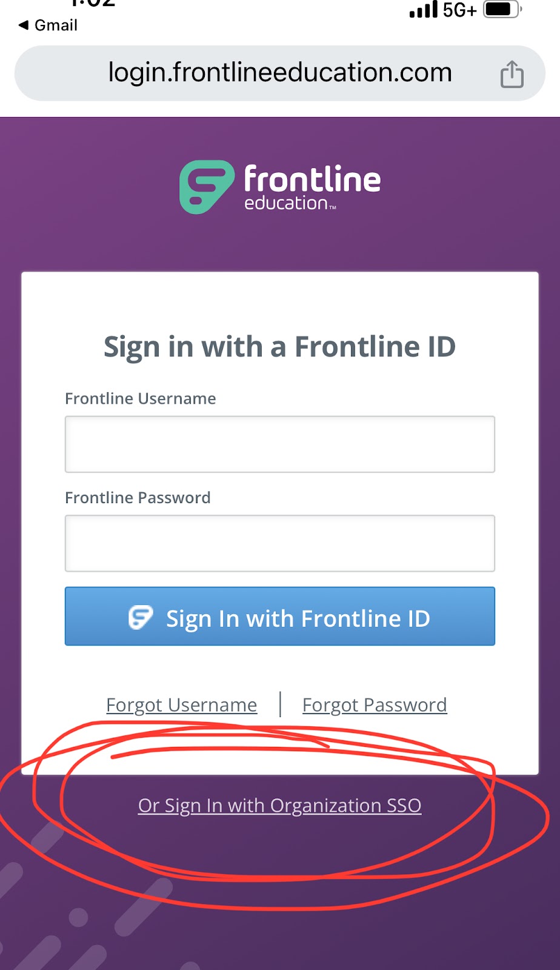Tap the frontline education wordmark
560x970 pixels.
tap(312, 187)
